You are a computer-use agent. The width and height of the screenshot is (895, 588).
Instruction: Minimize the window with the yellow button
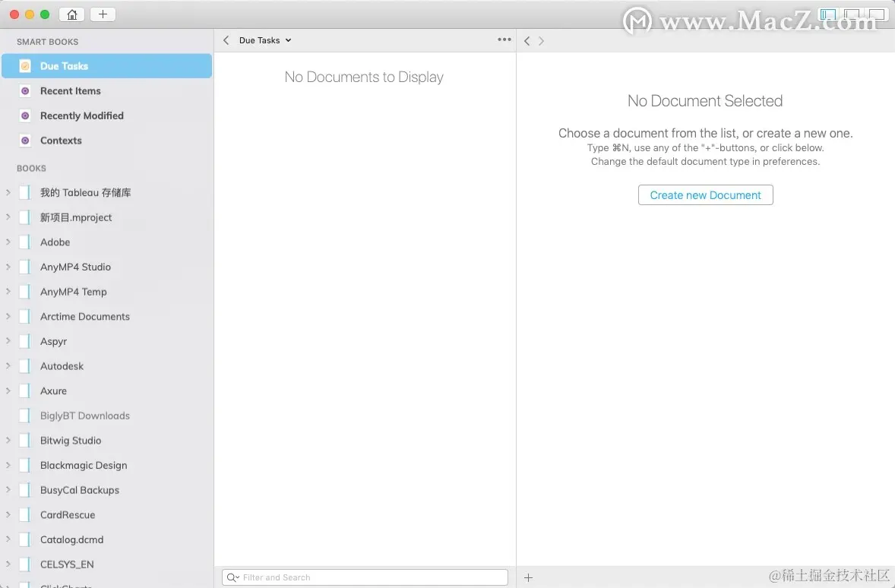(x=30, y=15)
